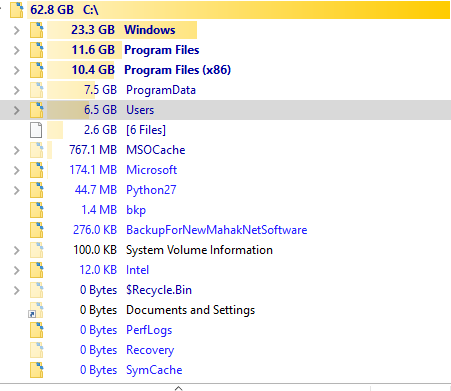Click the MSOCache folder icon
451x391 pixels.
pyautogui.click(x=37, y=150)
